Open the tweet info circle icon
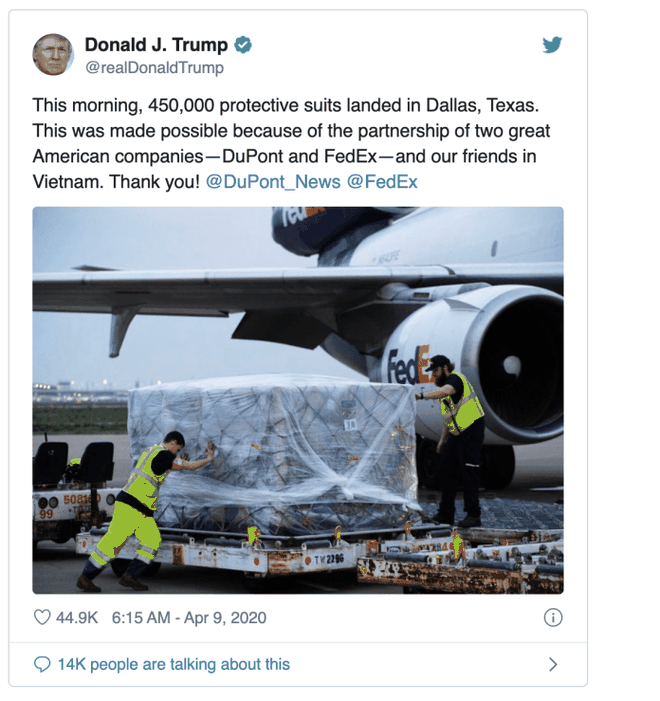660x701 pixels. 553,618
